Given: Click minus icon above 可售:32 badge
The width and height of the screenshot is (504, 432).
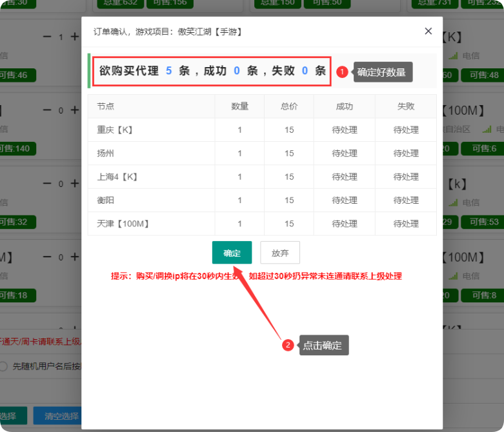Looking at the screenshot, I should [46, 184].
